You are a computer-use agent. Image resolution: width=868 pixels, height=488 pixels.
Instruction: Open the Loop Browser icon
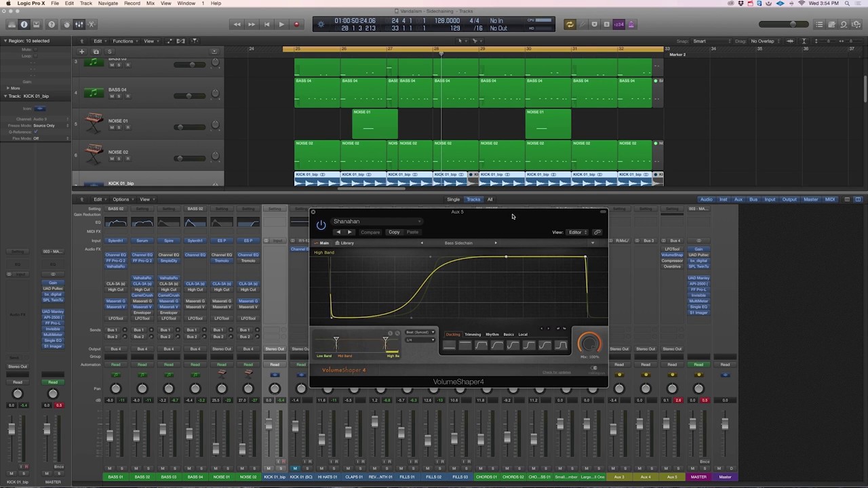844,24
